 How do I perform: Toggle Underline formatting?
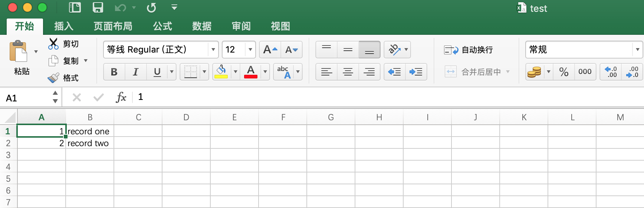point(157,72)
